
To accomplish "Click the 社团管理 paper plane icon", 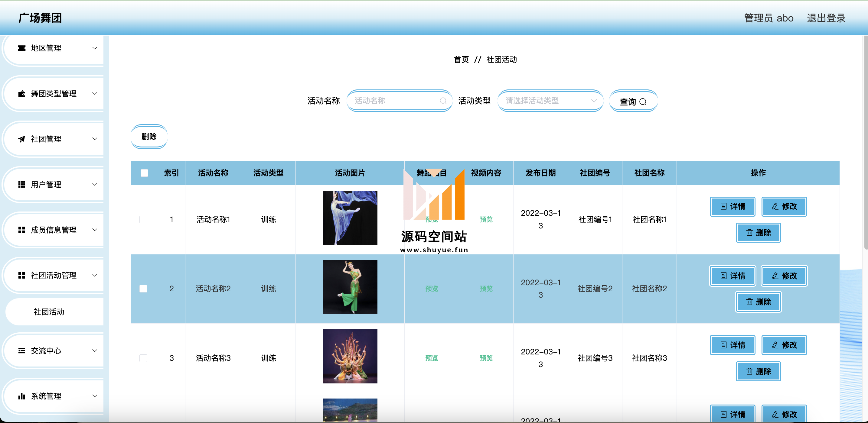I will [x=21, y=139].
